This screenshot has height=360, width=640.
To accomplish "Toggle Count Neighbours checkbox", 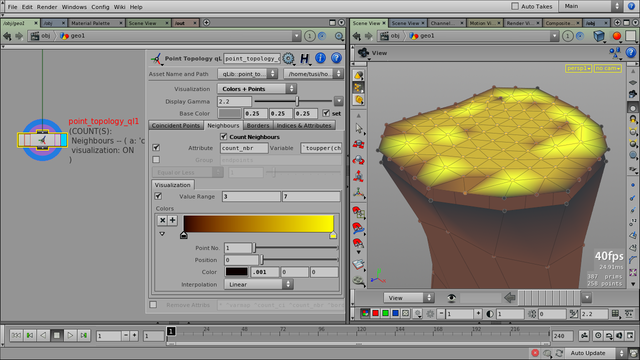I will click(223, 136).
